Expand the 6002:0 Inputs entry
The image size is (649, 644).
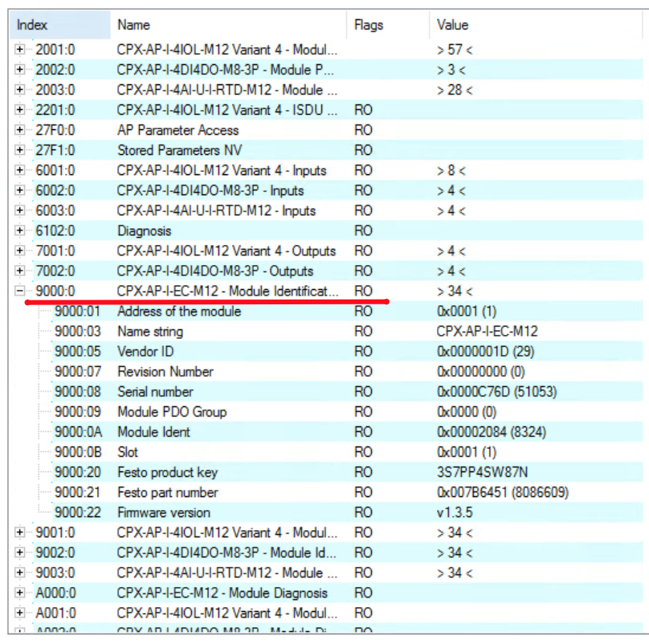pos(19,190)
